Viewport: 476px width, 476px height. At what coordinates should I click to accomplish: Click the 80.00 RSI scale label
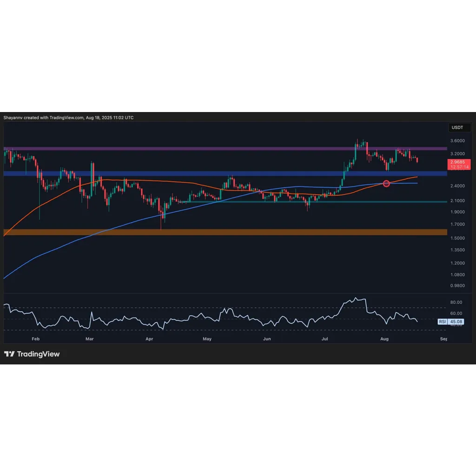pos(456,302)
